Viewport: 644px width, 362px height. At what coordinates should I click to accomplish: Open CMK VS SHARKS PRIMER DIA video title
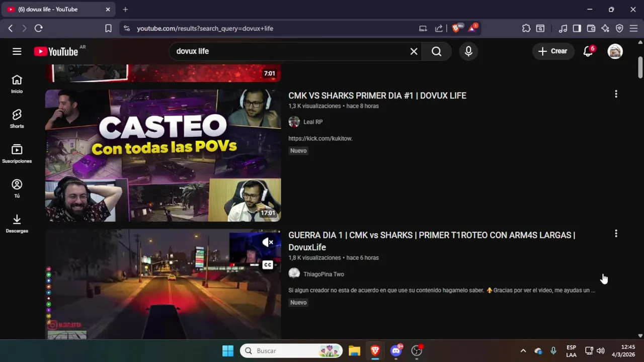(377, 96)
